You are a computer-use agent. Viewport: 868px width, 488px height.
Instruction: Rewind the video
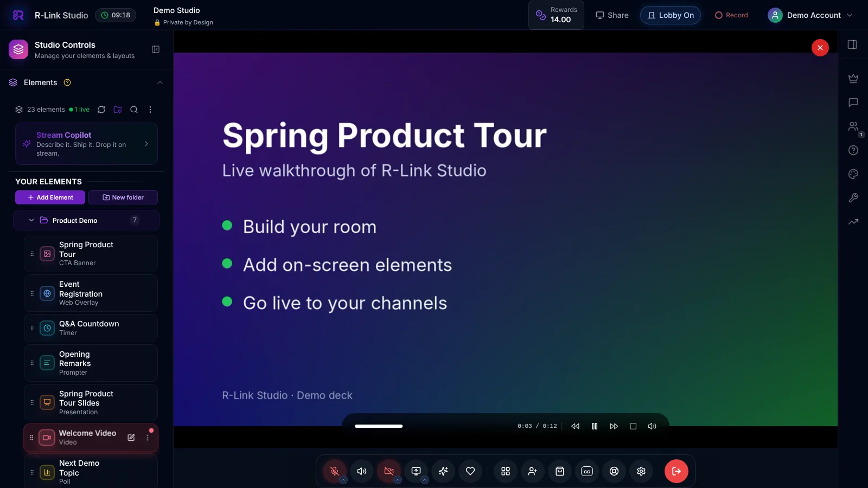pos(576,426)
